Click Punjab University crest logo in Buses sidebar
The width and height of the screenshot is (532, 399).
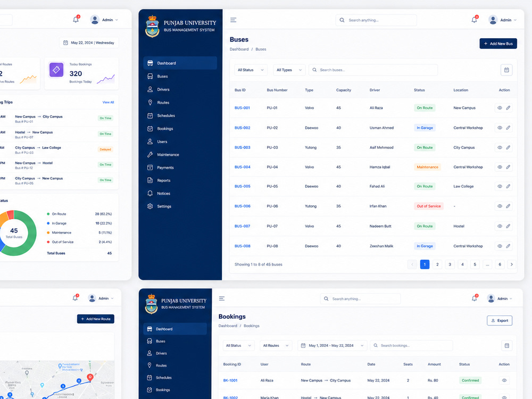(x=152, y=27)
